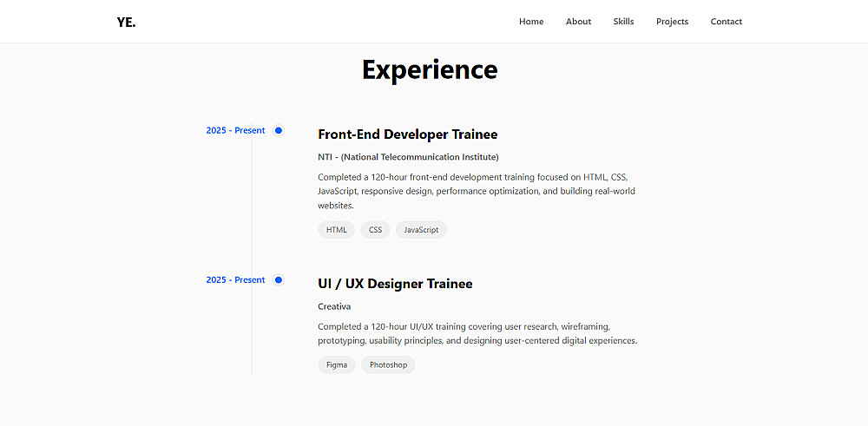Click the Photoshop tag

coord(388,365)
